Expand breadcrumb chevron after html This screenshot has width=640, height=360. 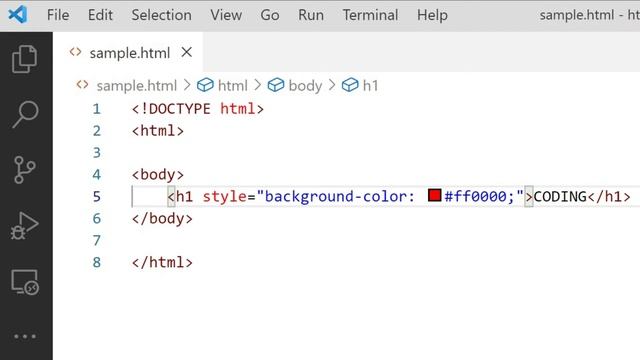tap(258, 85)
